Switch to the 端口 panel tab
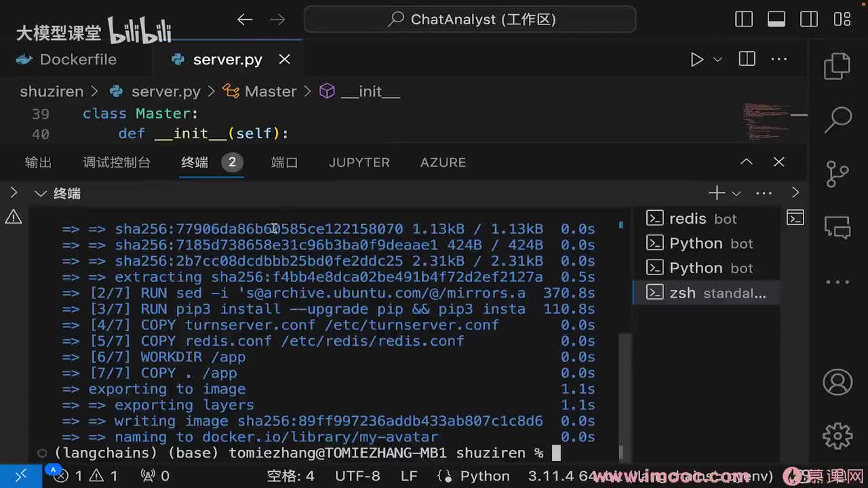This screenshot has width=868, height=488. pos(284,163)
